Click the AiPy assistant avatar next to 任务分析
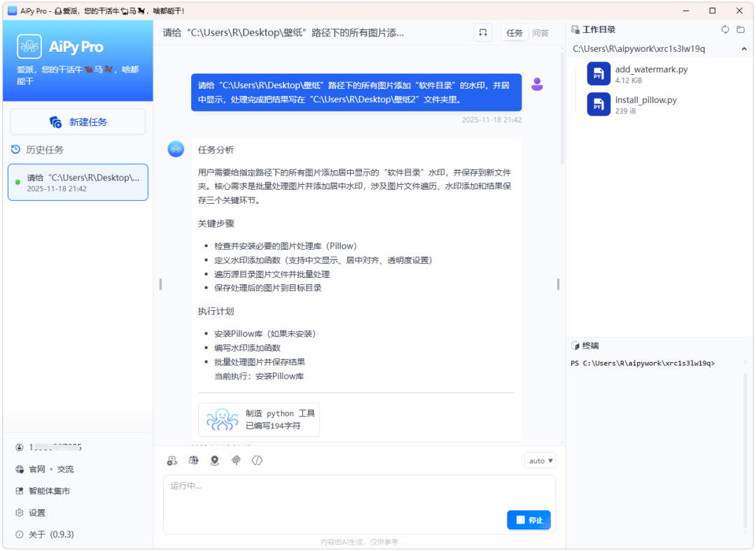Image resolution: width=756 pixels, height=551 pixels. (x=176, y=149)
